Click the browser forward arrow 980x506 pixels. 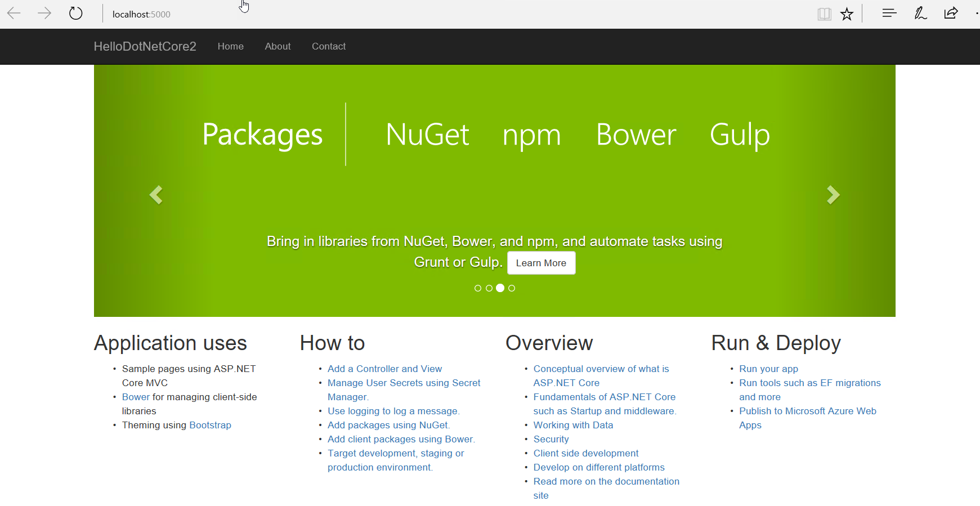(44, 14)
